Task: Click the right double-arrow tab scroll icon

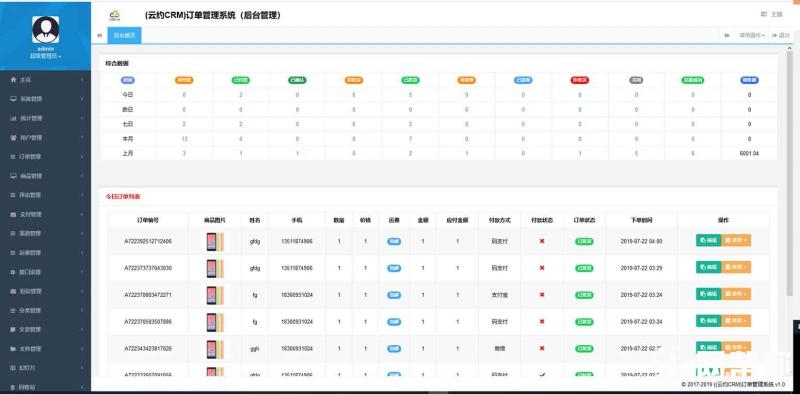Action: 727,35
